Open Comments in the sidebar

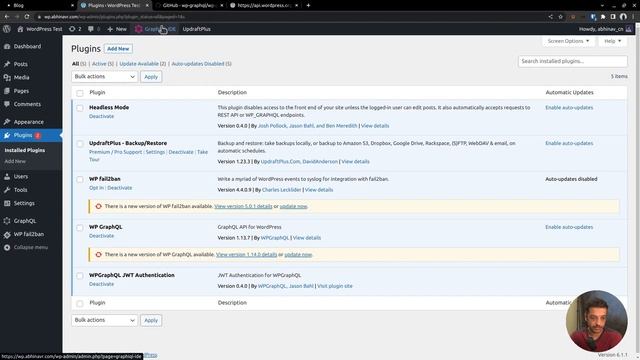tap(27, 104)
